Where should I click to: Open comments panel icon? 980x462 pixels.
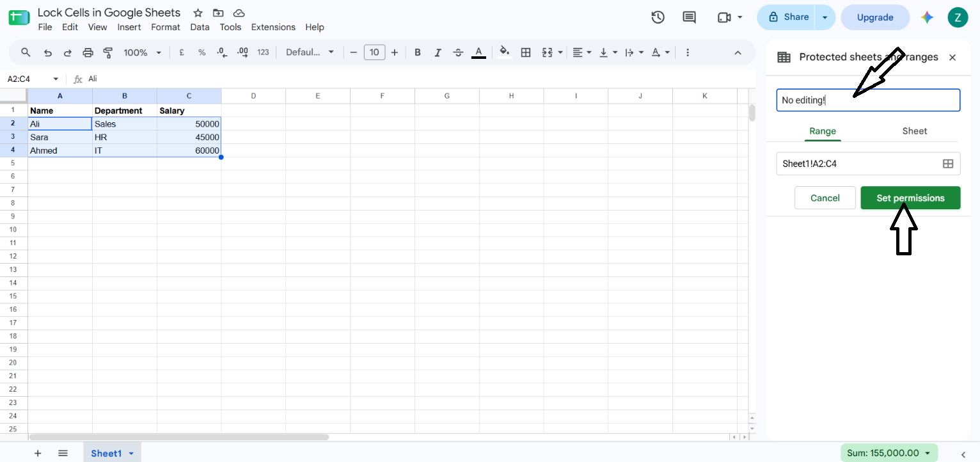[x=689, y=17]
